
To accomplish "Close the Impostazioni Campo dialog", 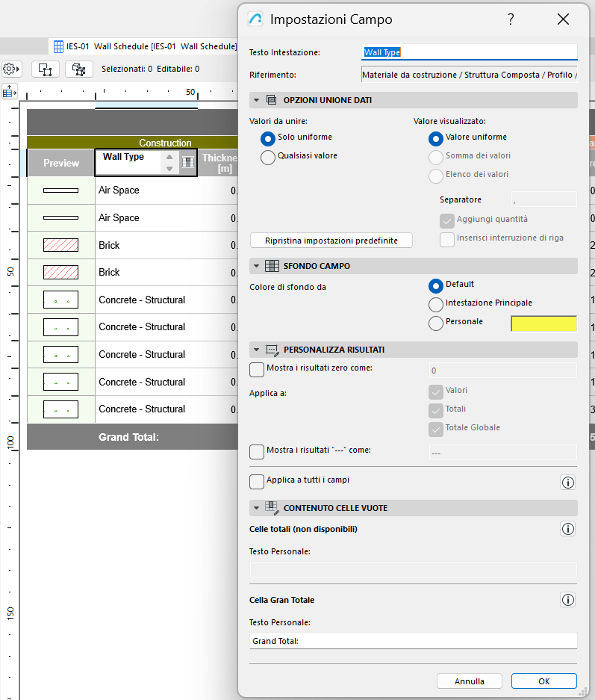I will click(563, 19).
